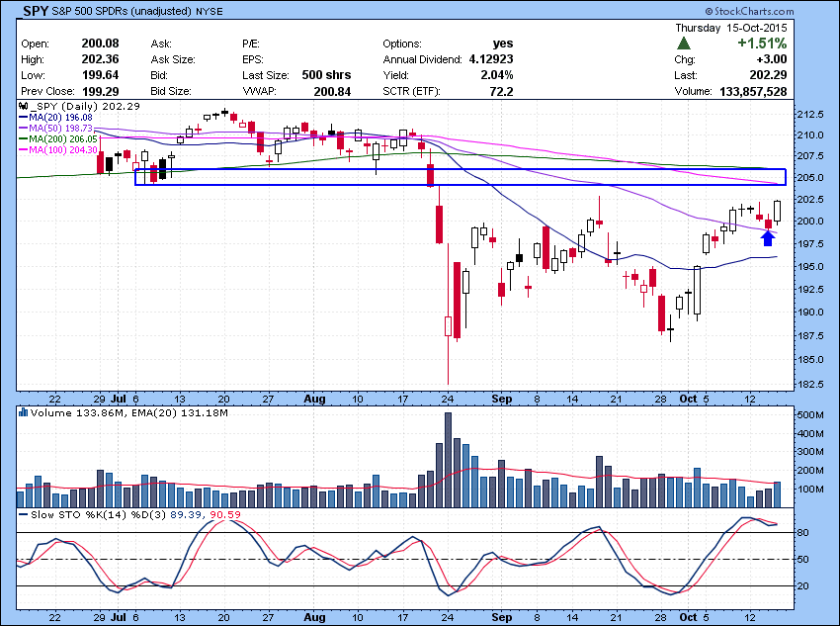Click the Low value 199.64
The image size is (840, 626).
click(100, 75)
